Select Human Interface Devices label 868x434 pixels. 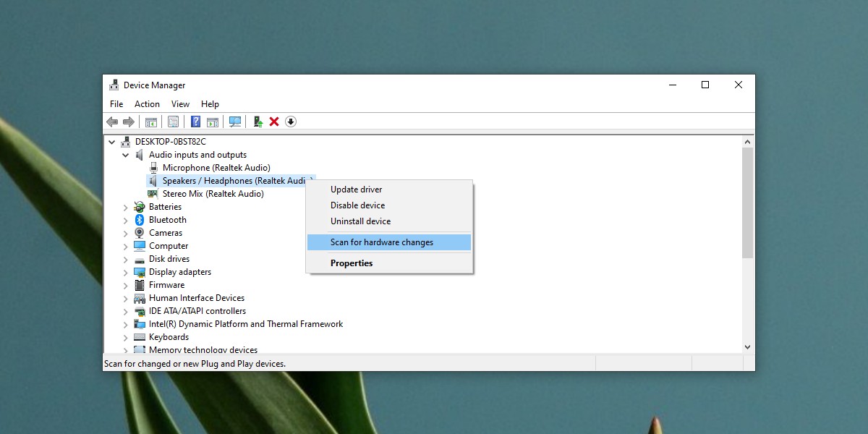click(x=197, y=298)
